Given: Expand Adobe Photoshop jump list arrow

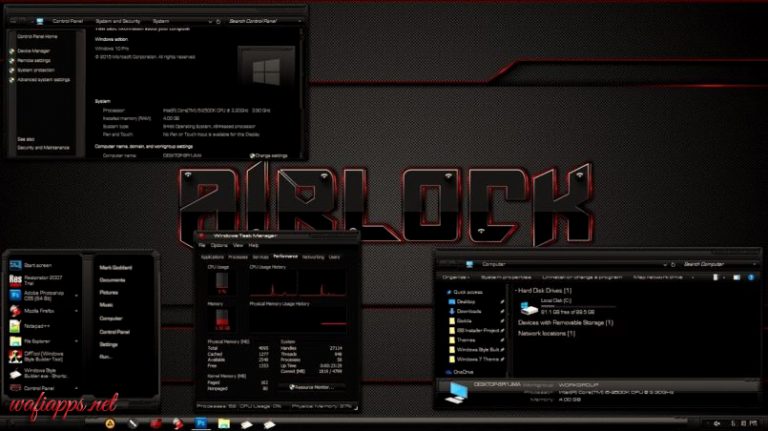Looking at the screenshot, I should (x=76, y=296).
